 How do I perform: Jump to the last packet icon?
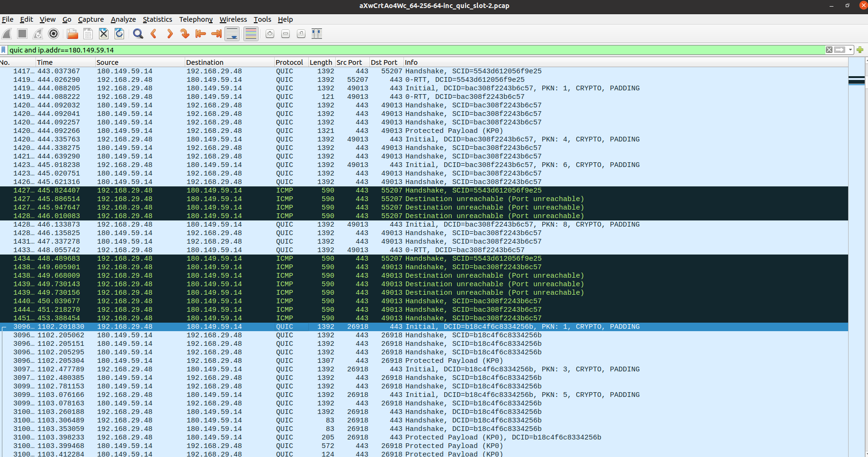coord(216,34)
